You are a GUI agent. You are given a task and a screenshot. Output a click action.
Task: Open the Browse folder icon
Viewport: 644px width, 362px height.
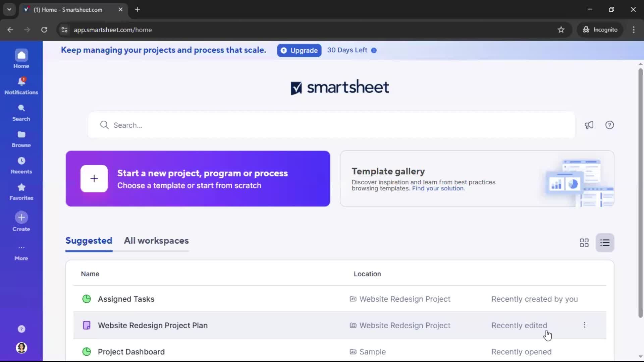tap(21, 135)
